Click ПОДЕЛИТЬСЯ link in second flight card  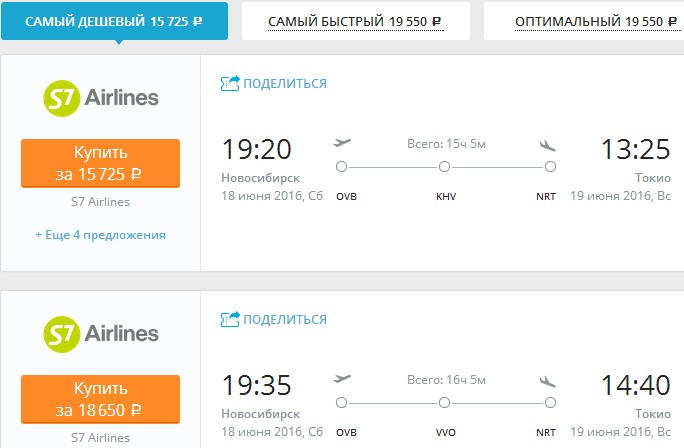285,319
